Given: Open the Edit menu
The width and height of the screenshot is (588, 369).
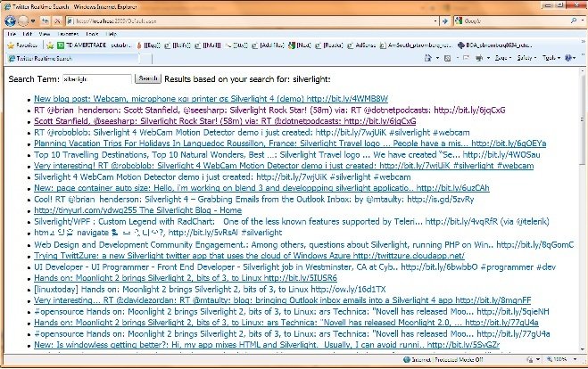Looking at the screenshot, I should 28,34.
